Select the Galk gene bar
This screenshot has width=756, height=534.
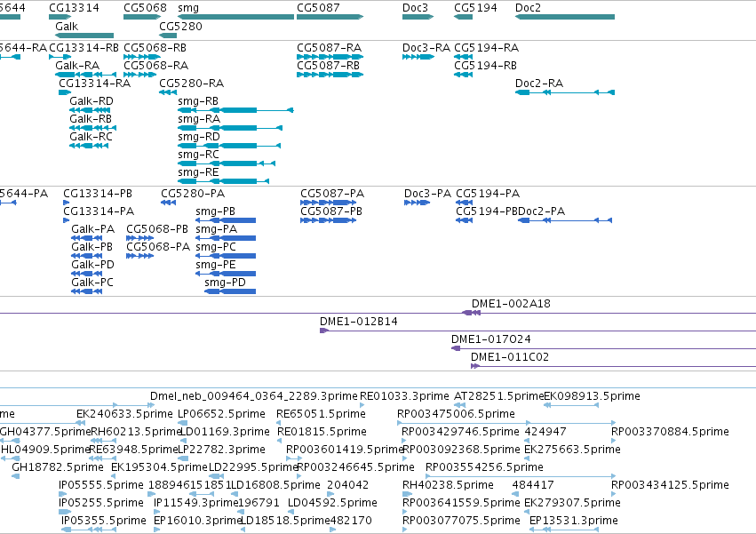point(84,36)
